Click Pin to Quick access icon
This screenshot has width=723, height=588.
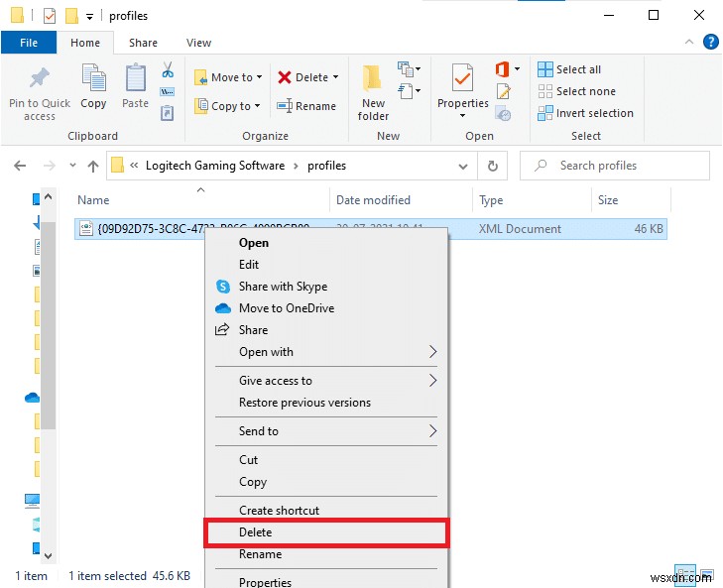(40, 77)
